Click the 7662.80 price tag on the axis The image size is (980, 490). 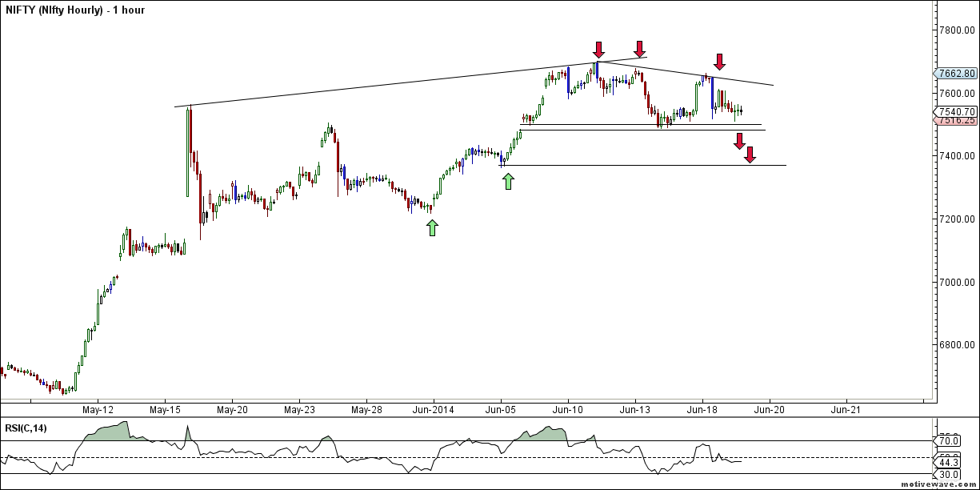957,74
